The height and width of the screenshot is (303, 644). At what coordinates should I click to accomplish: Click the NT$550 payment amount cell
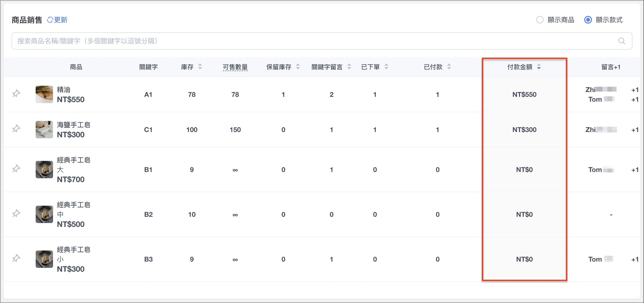point(524,94)
